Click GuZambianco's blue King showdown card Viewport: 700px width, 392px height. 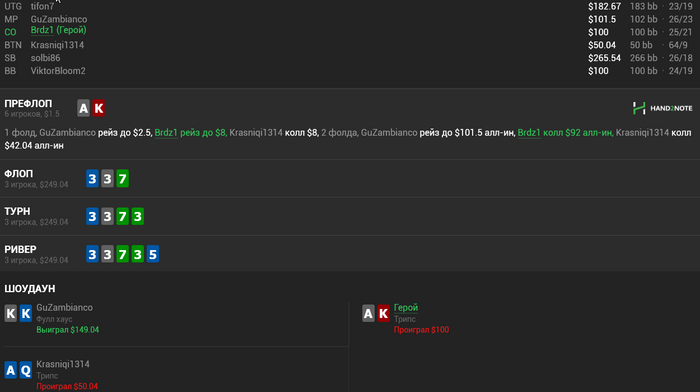tap(26, 313)
